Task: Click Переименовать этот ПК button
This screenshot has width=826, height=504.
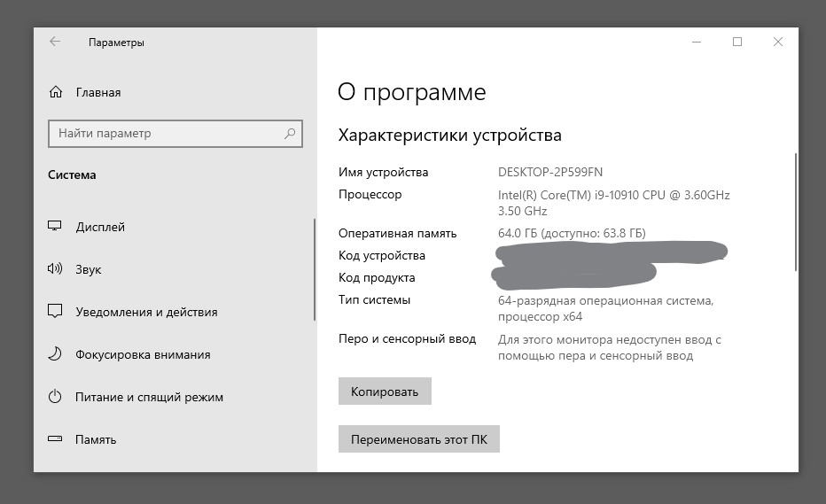Action: tap(418, 439)
